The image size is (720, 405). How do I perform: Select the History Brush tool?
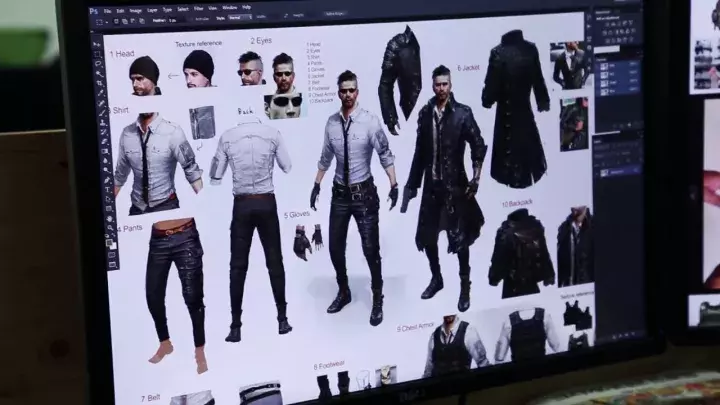coord(104,132)
